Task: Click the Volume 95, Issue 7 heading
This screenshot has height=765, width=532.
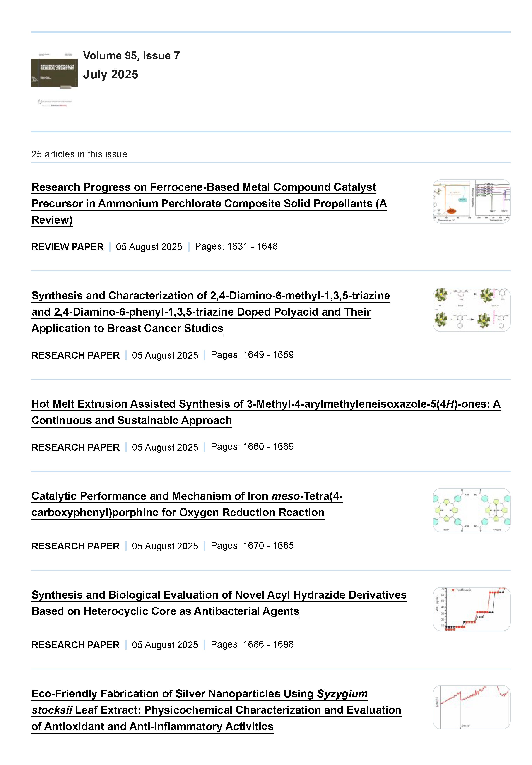Action: pos(131,56)
